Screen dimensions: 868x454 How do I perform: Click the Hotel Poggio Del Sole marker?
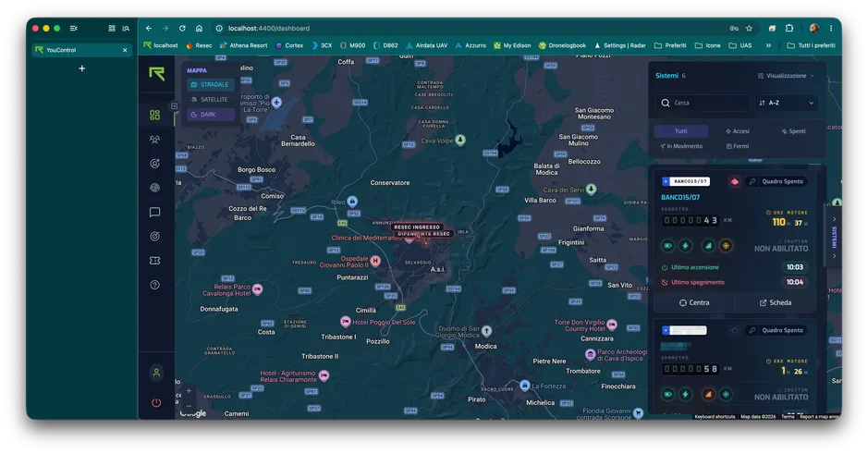click(346, 321)
